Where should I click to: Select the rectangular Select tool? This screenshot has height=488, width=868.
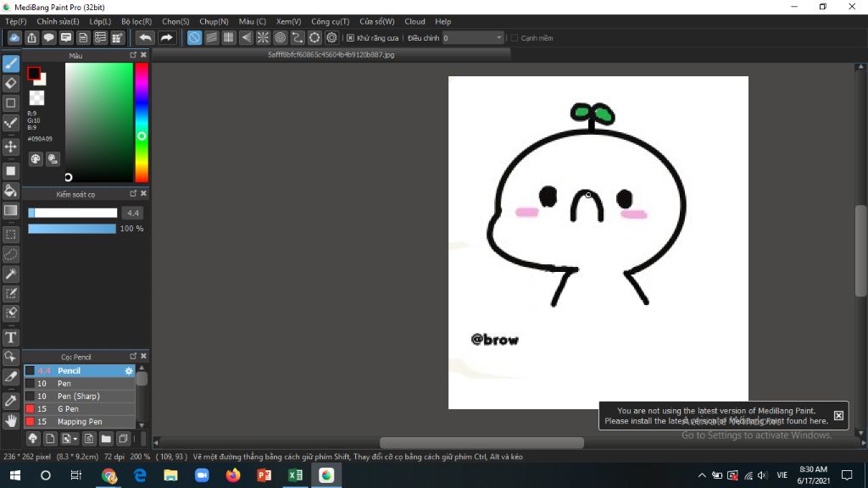[x=10, y=235]
